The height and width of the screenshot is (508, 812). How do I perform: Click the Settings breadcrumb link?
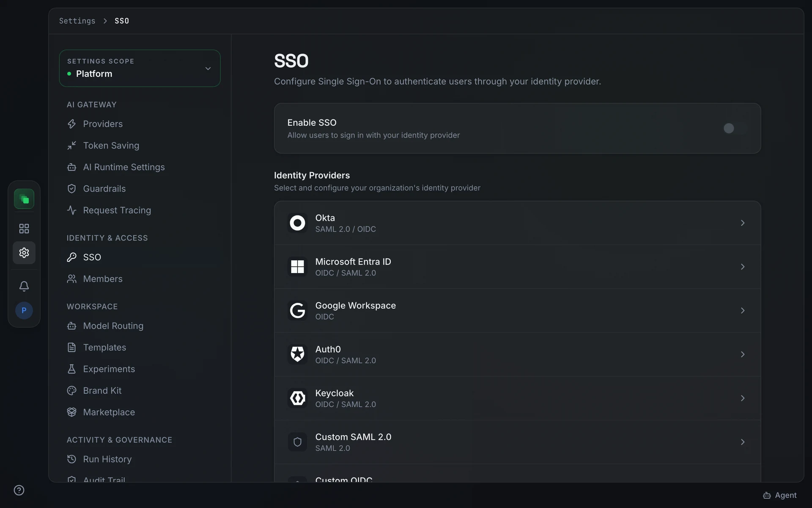[77, 21]
